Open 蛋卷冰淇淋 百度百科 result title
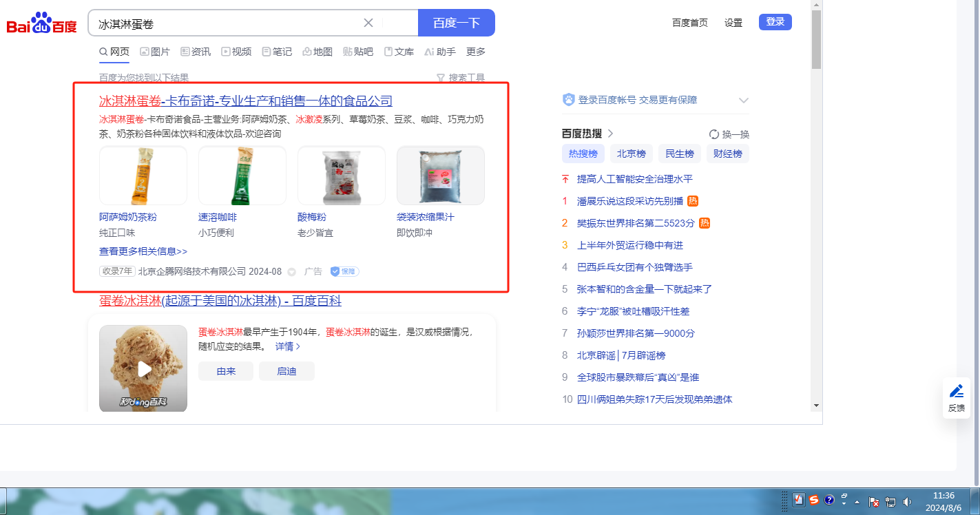Image resolution: width=980 pixels, height=515 pixels. [220, 301]
